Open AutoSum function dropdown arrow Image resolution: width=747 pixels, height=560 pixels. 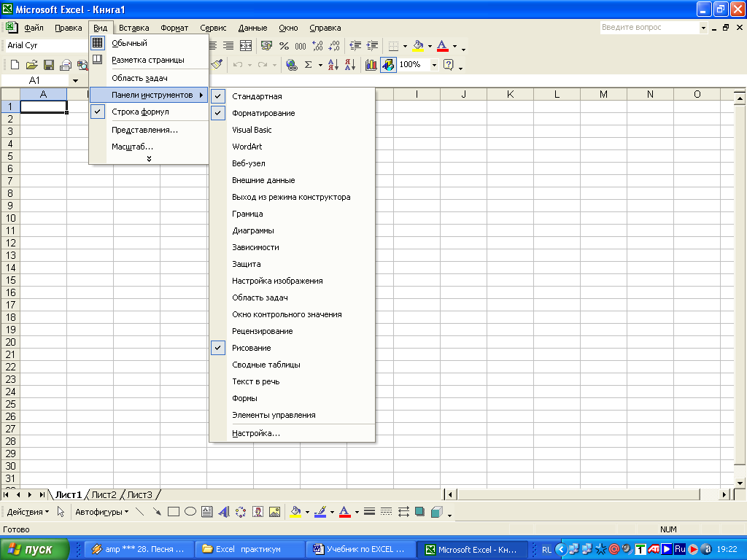(320, 65)
